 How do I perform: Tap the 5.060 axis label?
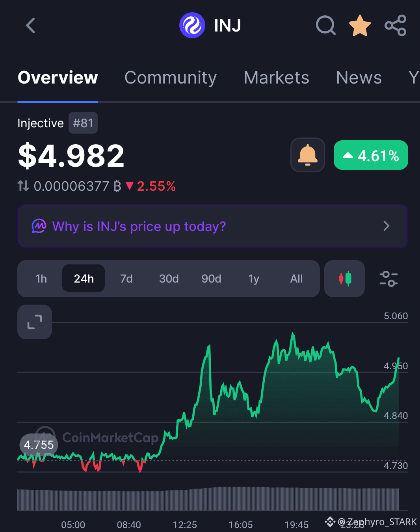tap(396, 316)
